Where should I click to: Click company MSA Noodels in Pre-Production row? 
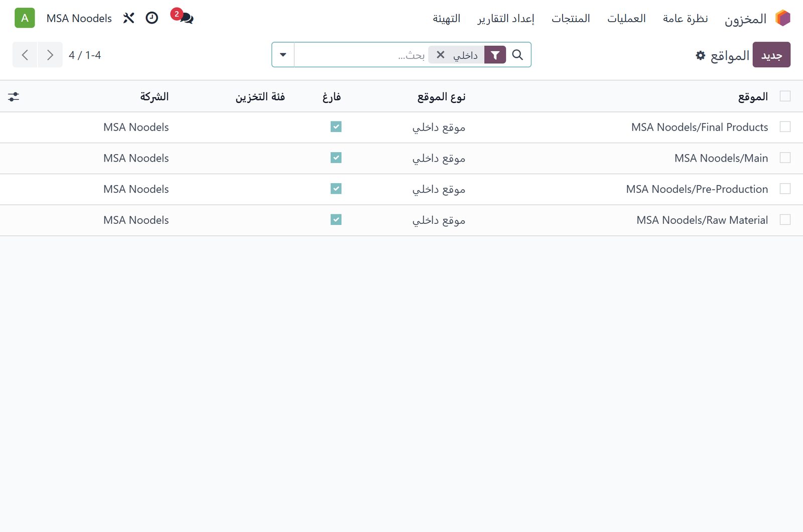coord(136,189)
